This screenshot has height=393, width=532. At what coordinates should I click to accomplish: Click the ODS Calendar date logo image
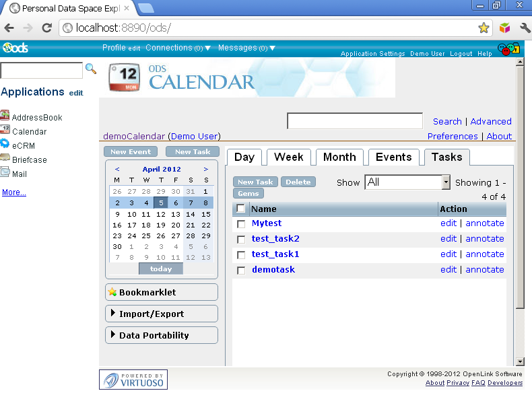[125, 77]
